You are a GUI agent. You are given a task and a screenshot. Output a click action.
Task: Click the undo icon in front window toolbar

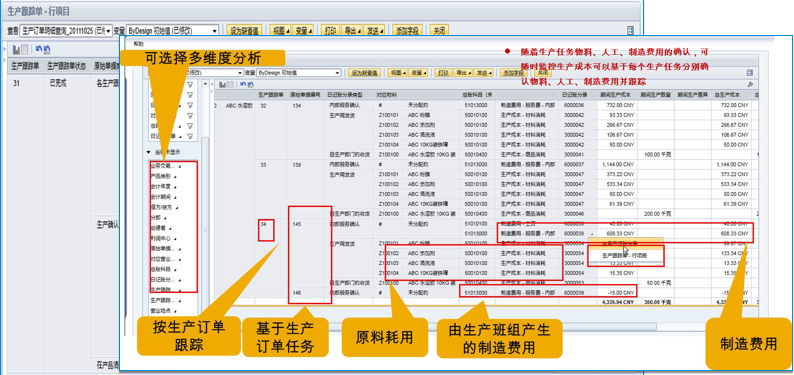click(243, 85)
